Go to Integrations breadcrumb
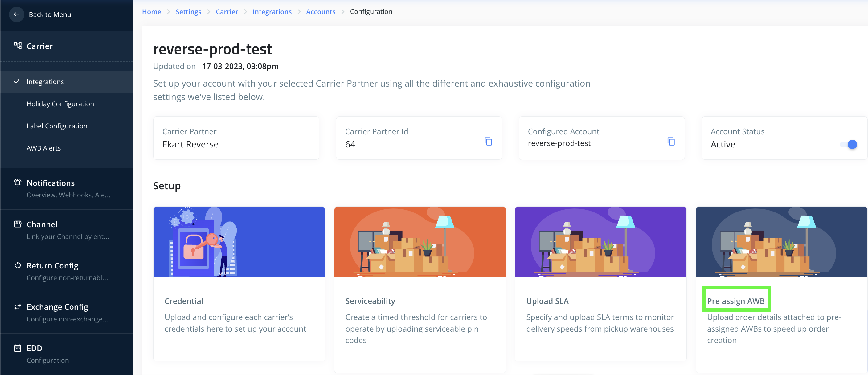This screenshot has width=868, height=375. coord(272,11)
